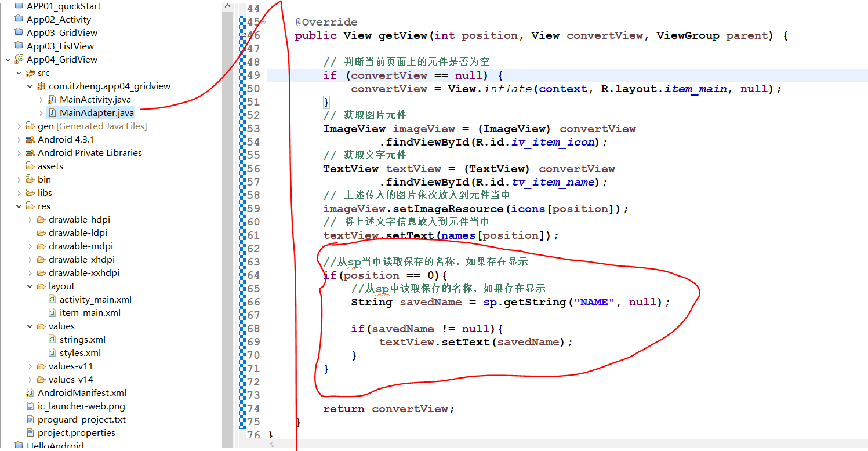Open project.properties file

[x=77, y=433]
